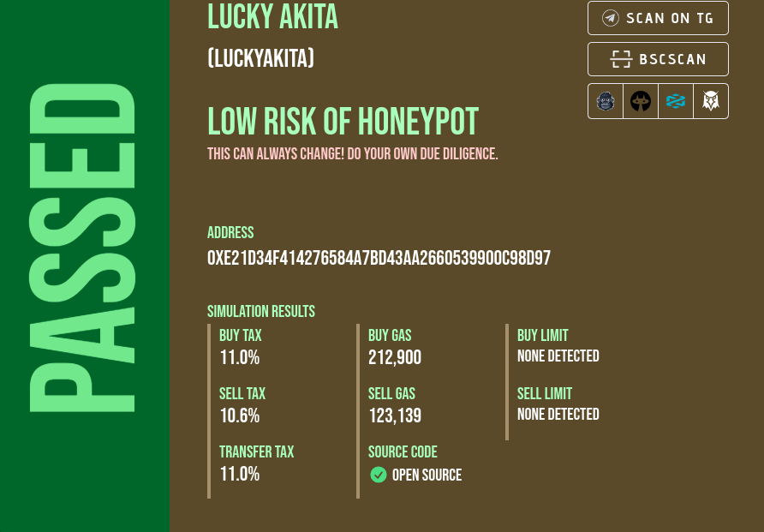
Task: Open the BSCSCAN link button
Action: point(658,59)
